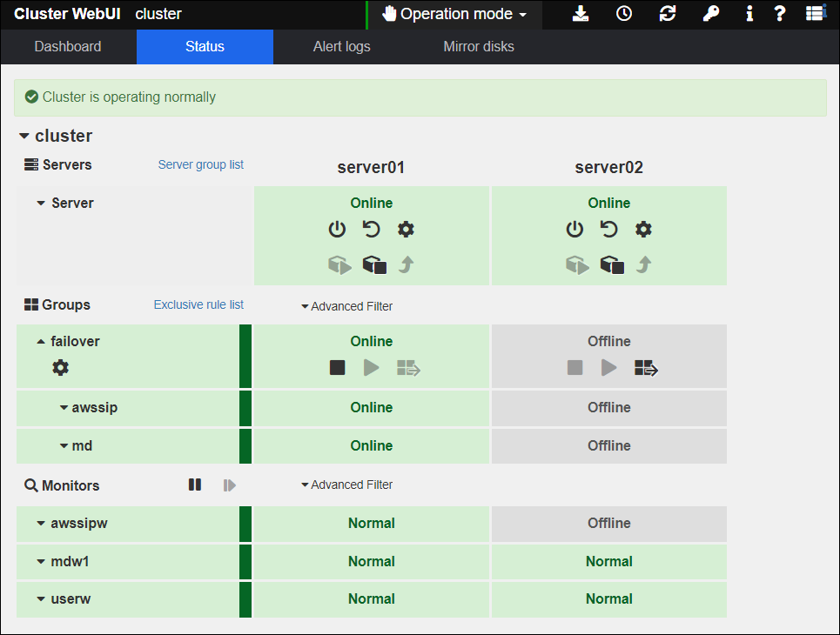
Task: Open the Operation mode dropdown
Action: [455, 14]
